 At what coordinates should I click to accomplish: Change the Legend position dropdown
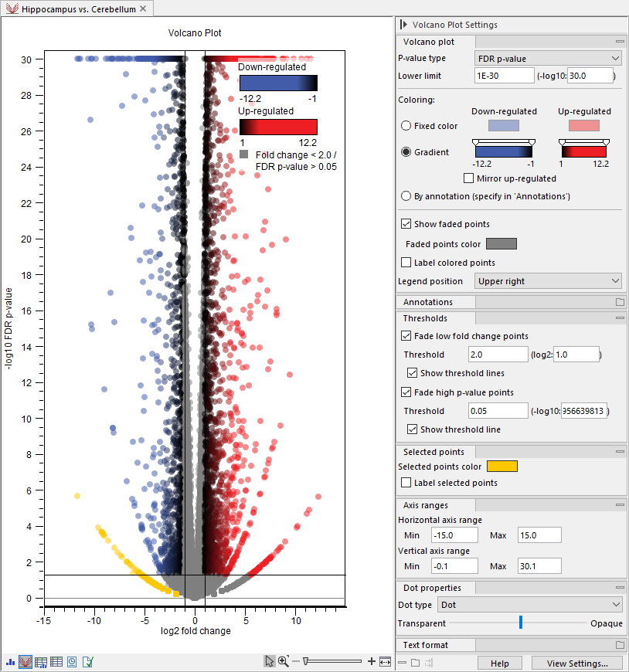click(548, 280)
